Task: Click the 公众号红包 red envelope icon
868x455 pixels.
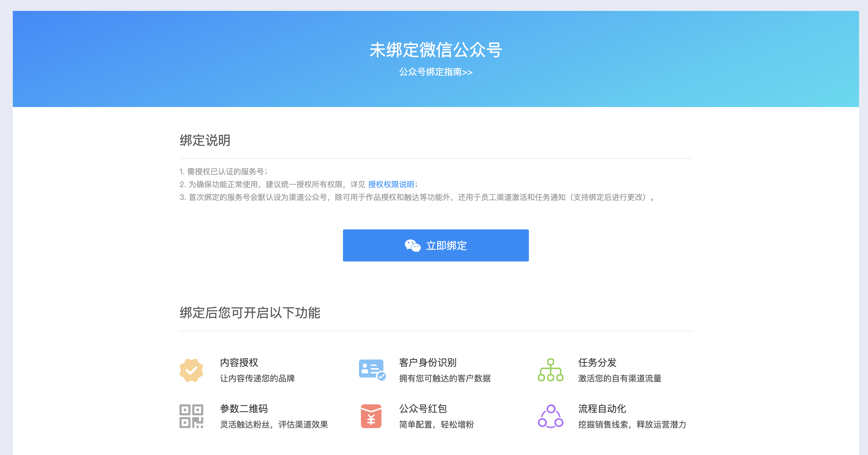Action: click(371, 416)
